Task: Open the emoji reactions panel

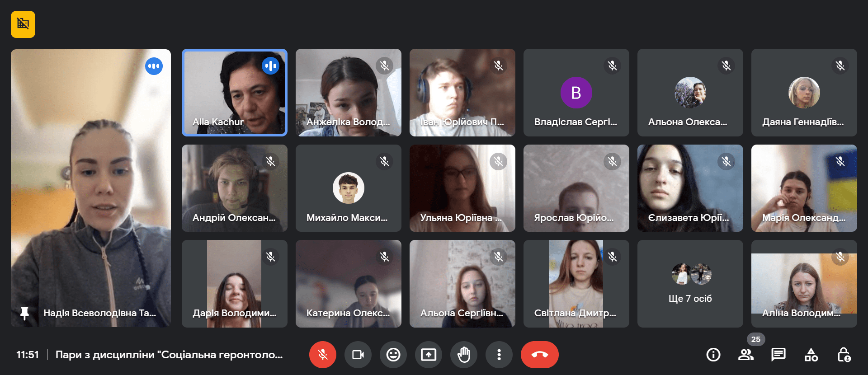Action: [x=393, y=355]
